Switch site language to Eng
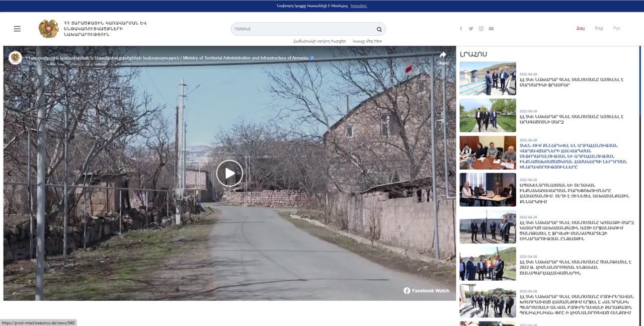 point(599,28)
